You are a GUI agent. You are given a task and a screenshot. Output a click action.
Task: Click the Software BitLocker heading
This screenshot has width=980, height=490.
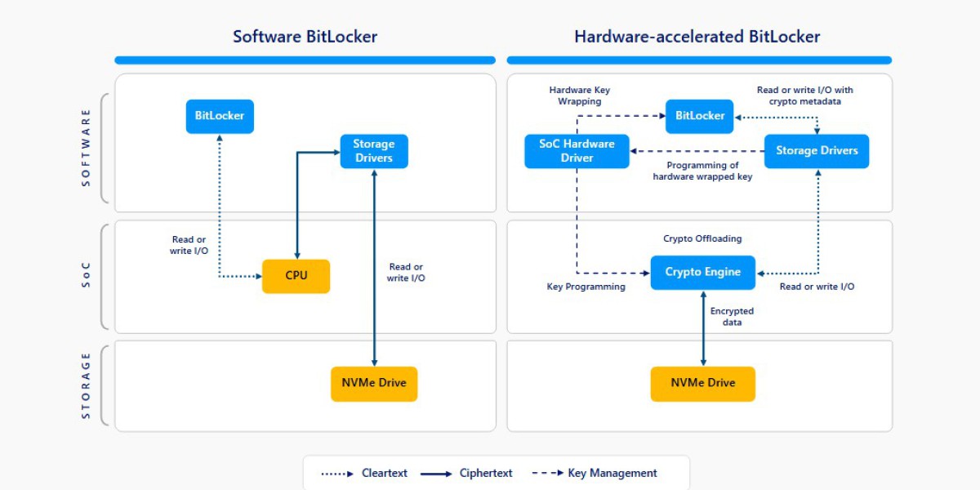pos(305,37)
